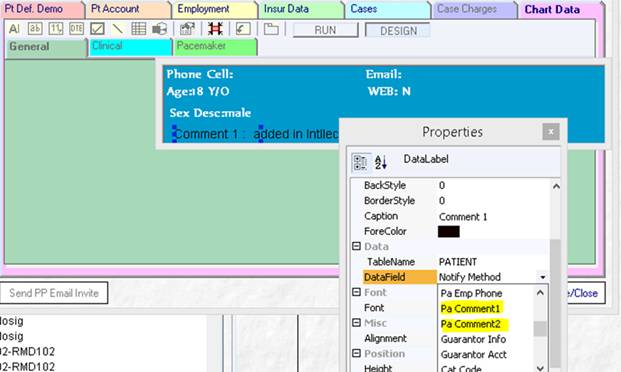Close the Properties panel

[x=551, y=132]
